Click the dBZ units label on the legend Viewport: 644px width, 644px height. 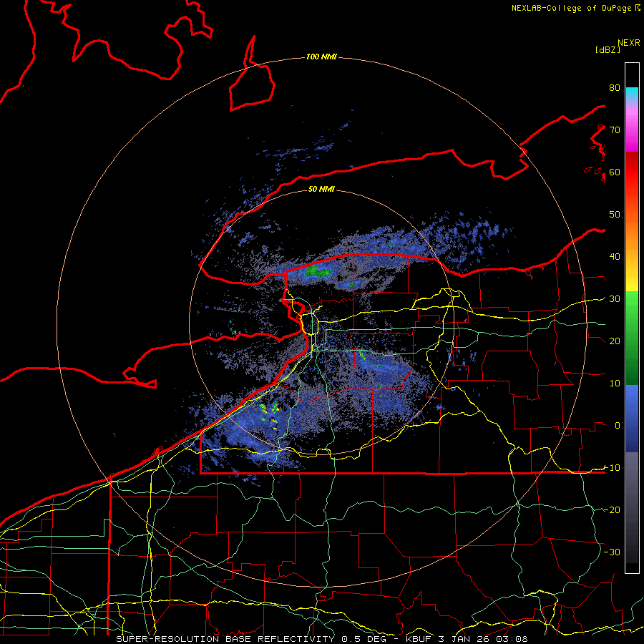[x=608, y=49]
